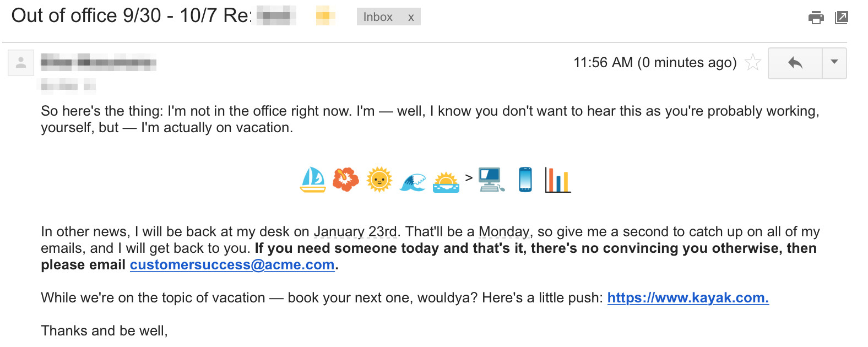This screenshot has height=347, width=868.
Task: Click the sender's avatar icon
Action: pyautogui.click(x=21, y=63)
